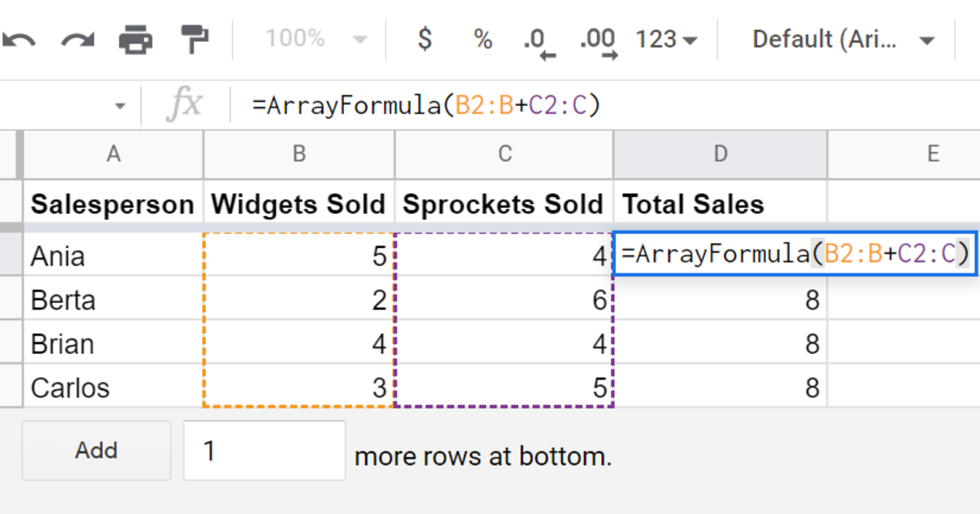
Task: Open the 100% zoom dropdown
Action: (317, 38)
